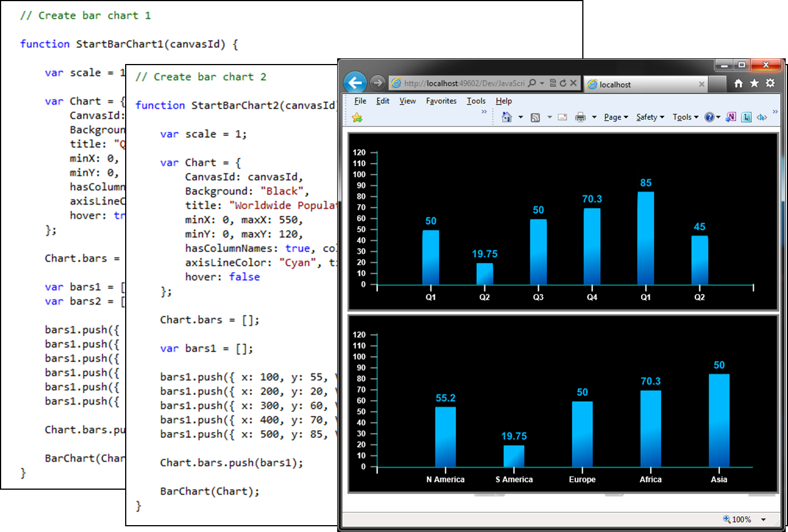Click the Q4 bar valued 70.3 in the top chart
The image size is (788, 532).
pyautogui.click(x=592, y=246)
